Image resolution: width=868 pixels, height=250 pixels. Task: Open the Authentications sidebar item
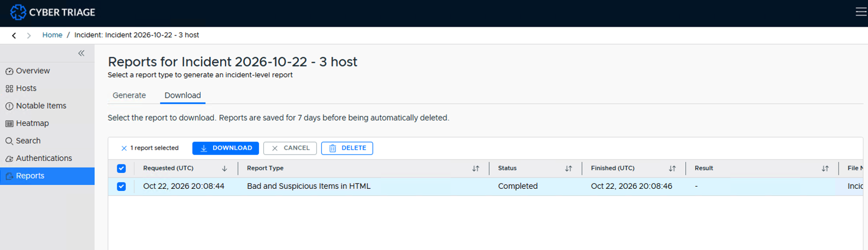47,158
